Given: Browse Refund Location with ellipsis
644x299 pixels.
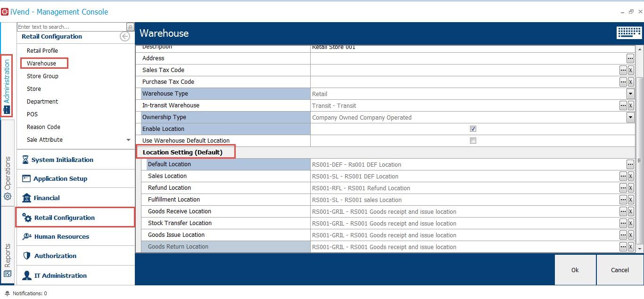Looking at the screenshot, I should click(623, 188).
